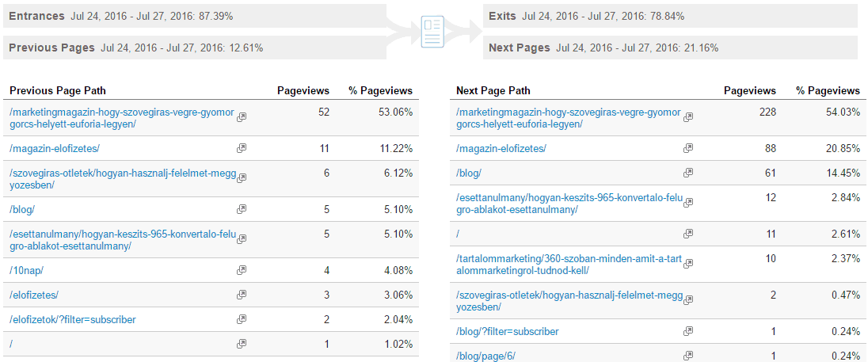Open external link icon for next /blog/
Screen dimensions: 868x362
[x=688, y=173]
